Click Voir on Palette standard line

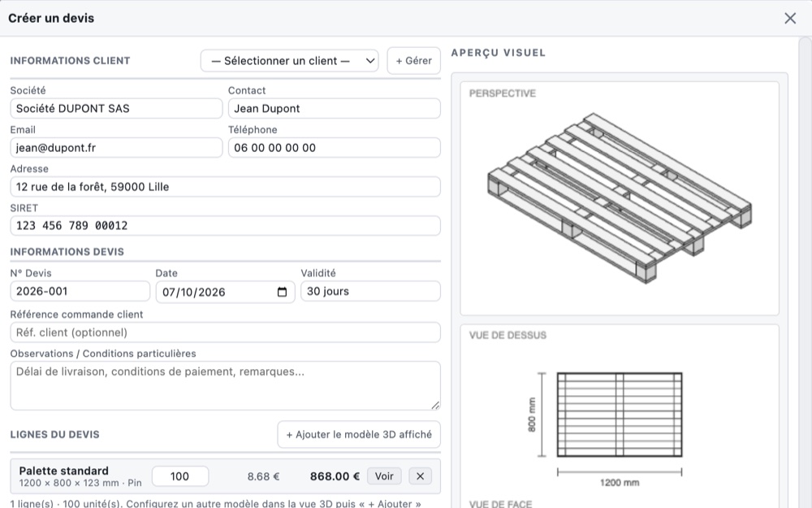point(384,476)
